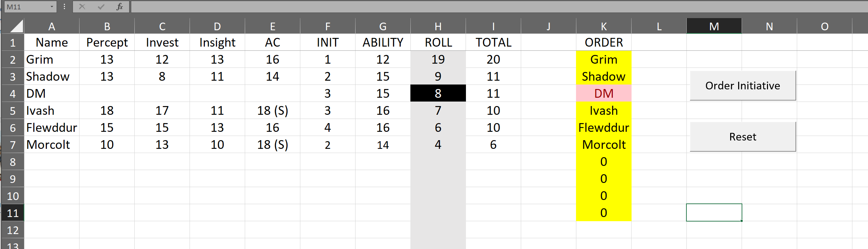Click the pink DM cell in ORDER column

click(604, 94)
